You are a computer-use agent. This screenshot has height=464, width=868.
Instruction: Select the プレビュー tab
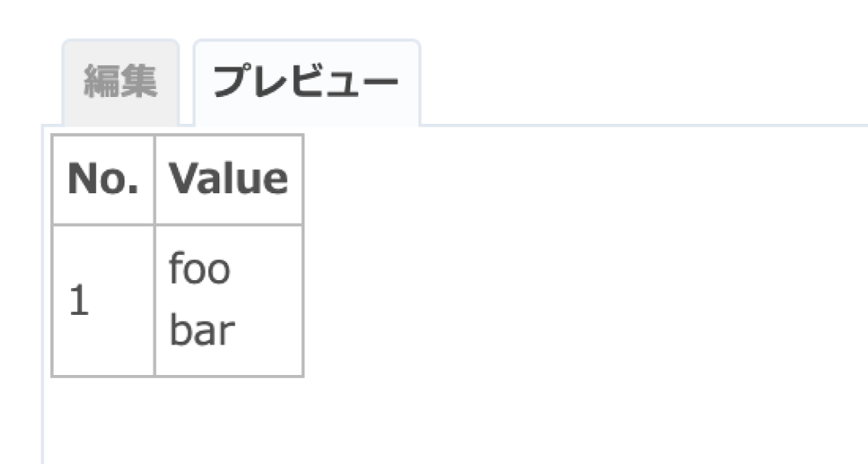click(307, 82)
